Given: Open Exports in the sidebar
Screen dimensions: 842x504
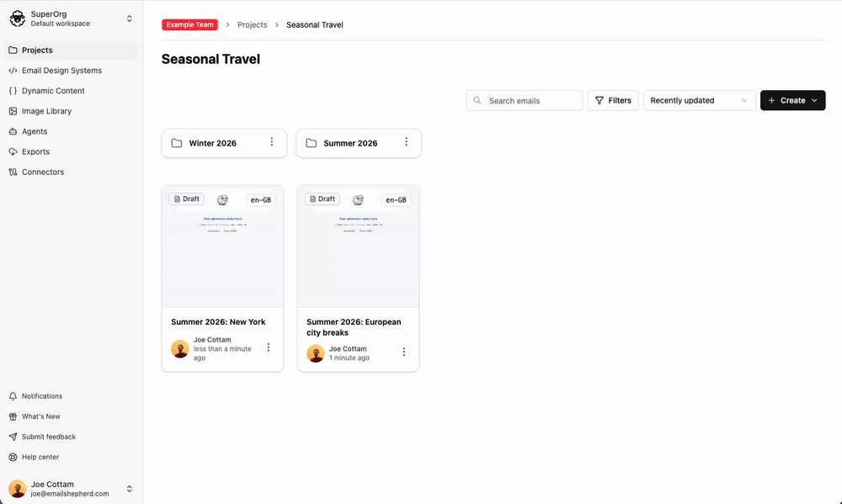Looking at the screenshot, I should pos(71,152).
